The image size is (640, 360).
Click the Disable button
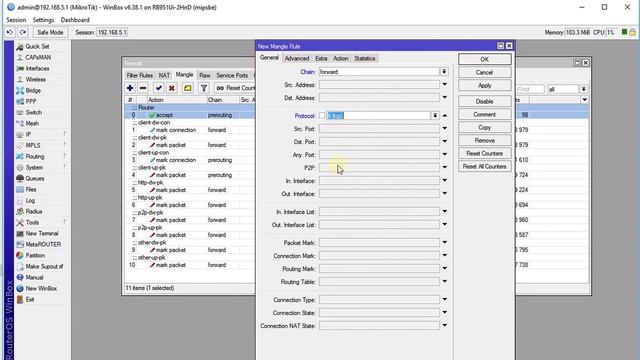(484, 102)
